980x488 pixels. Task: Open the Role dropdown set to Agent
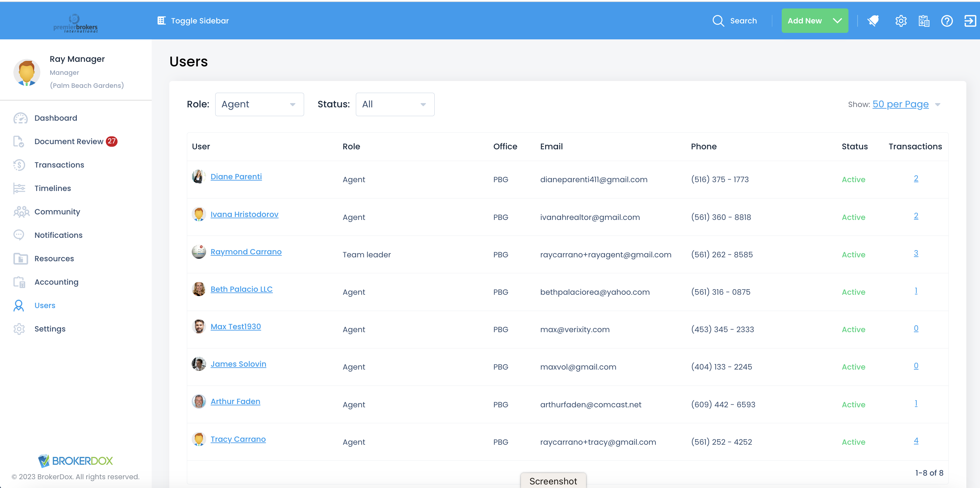pos(259,104)
